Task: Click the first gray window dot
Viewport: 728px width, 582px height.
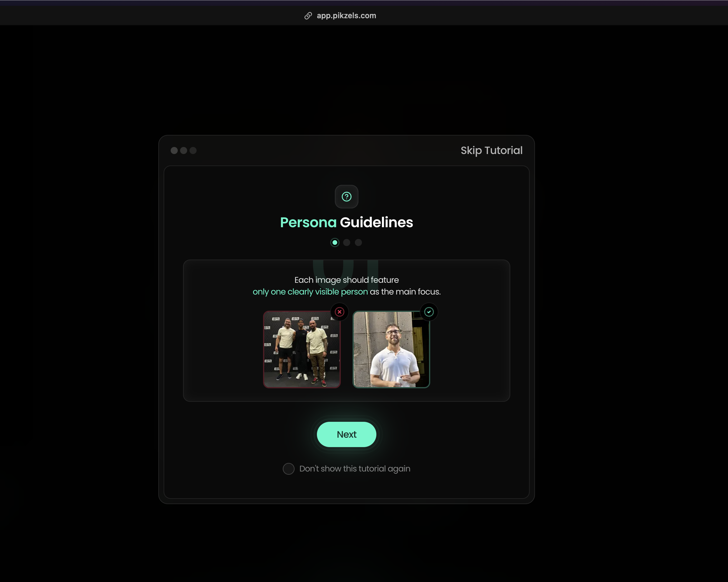Action: click(174, 150)
